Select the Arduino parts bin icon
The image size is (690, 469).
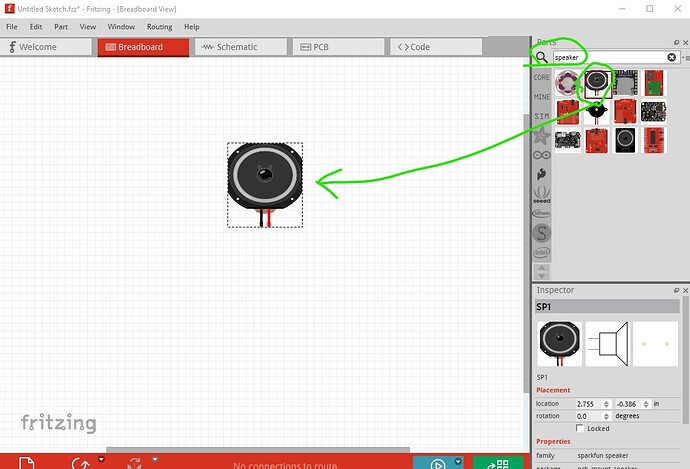pyautogui.click(x=541, y=154)
